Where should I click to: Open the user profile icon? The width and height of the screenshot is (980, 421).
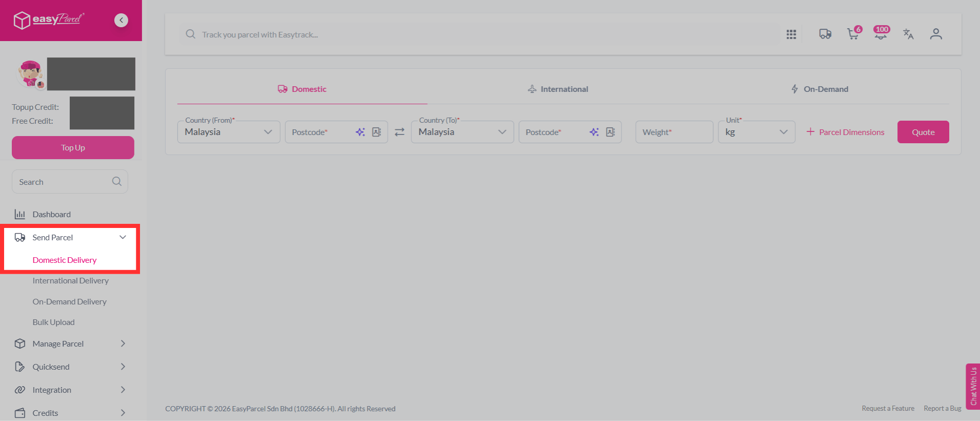pyautogui.click(x=936, y=34)
